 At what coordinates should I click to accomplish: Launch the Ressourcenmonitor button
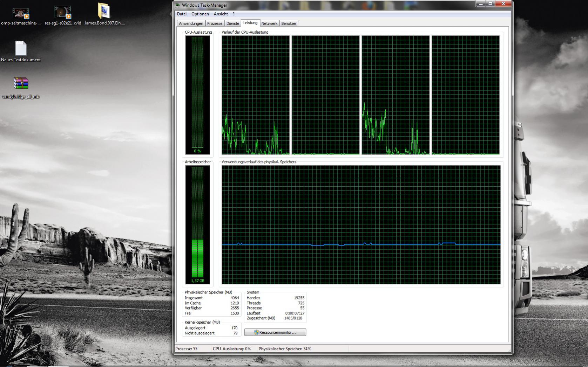coord(275,332)
